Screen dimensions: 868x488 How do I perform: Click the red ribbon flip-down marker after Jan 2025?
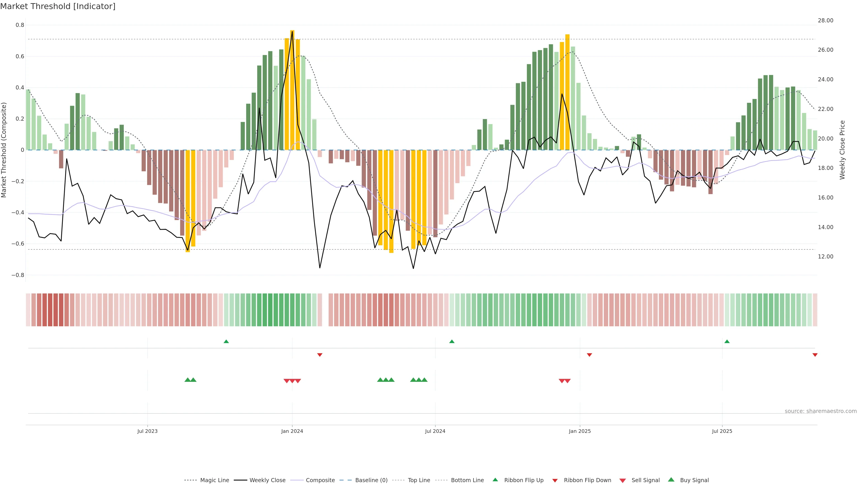(x=589, y=355)
